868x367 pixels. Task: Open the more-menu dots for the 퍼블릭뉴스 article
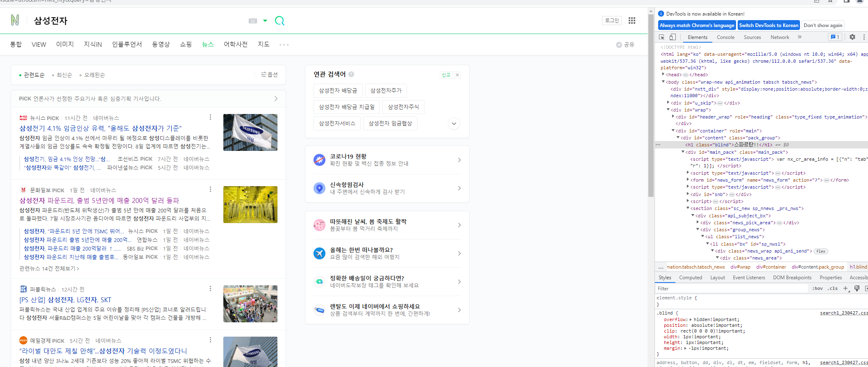point(211,289)
